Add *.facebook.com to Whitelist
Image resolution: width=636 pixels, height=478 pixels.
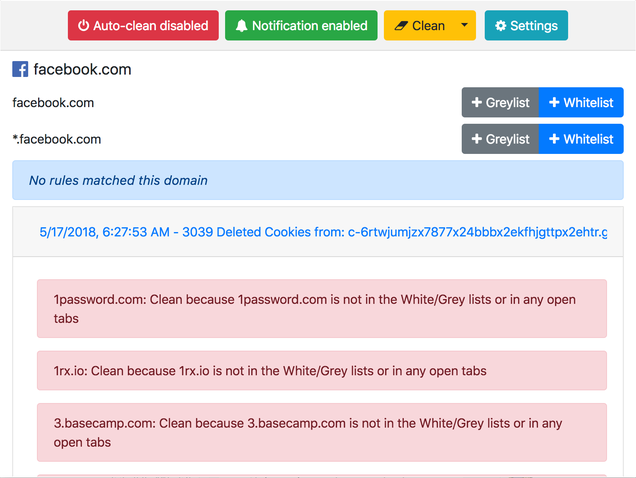pyautogui.click(x=581, y=139)
